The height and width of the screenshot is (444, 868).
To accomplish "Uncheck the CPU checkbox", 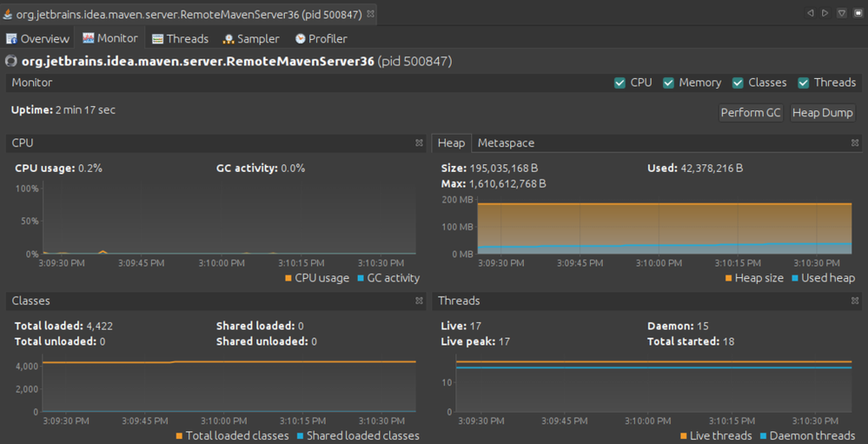I will point(620,83).
